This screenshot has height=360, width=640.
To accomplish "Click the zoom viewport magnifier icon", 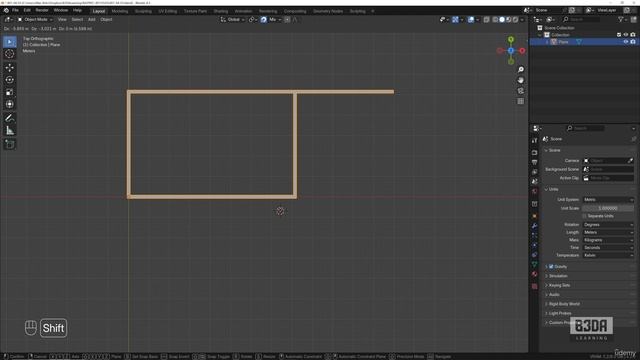I will click(520, 69).
